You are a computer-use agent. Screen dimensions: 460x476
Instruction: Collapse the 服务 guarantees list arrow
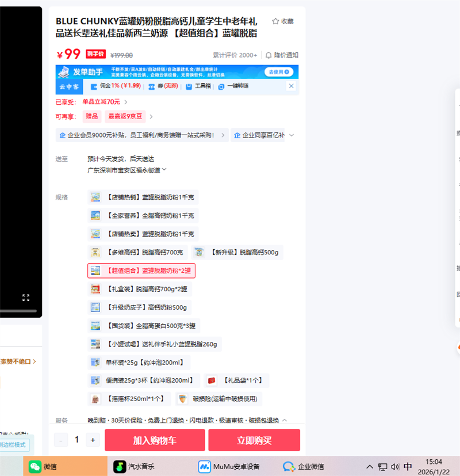click(284, 420)
